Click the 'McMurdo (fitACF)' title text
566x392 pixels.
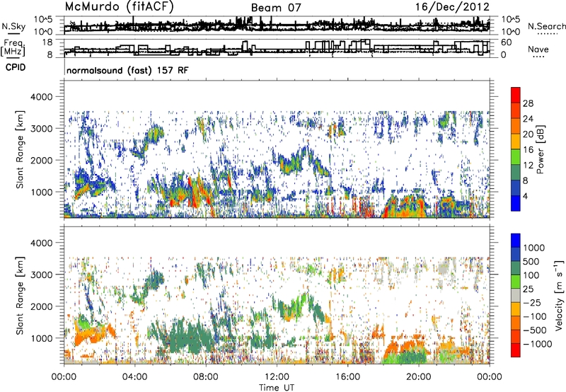119,7
